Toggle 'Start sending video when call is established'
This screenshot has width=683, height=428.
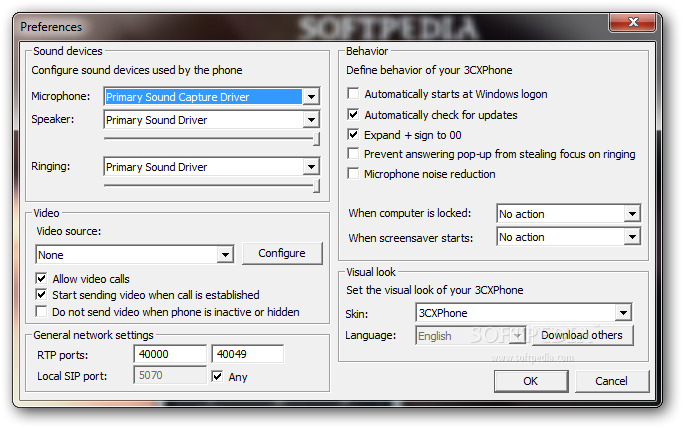click(x=41, y=295)
